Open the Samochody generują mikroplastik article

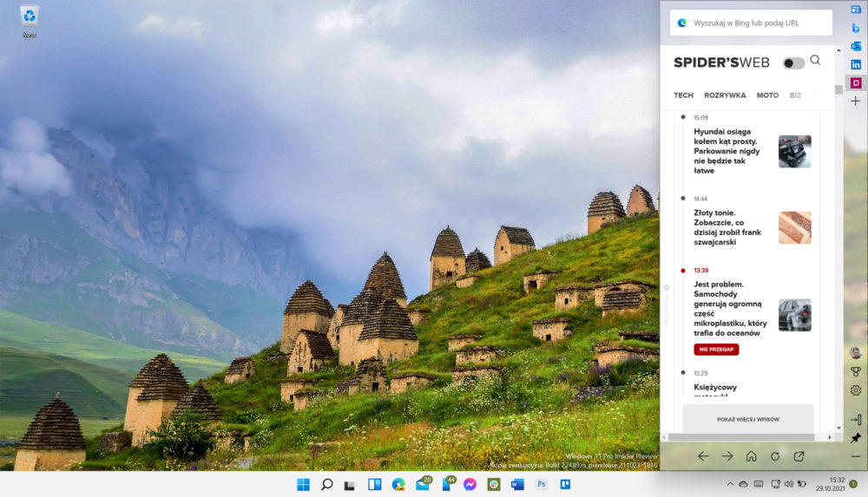click(x=730, y=308)
